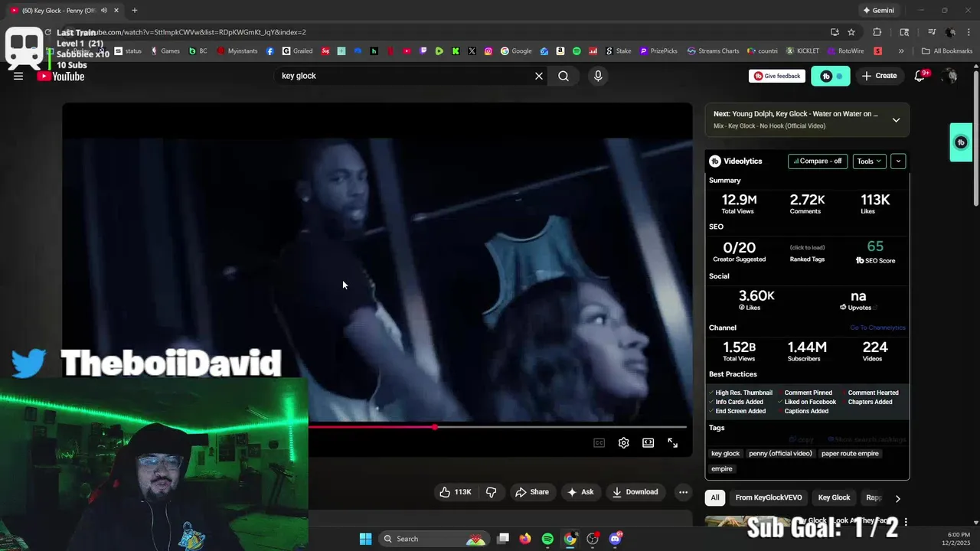Collapse Videolytics panel with chevron button

pos(898,161)
